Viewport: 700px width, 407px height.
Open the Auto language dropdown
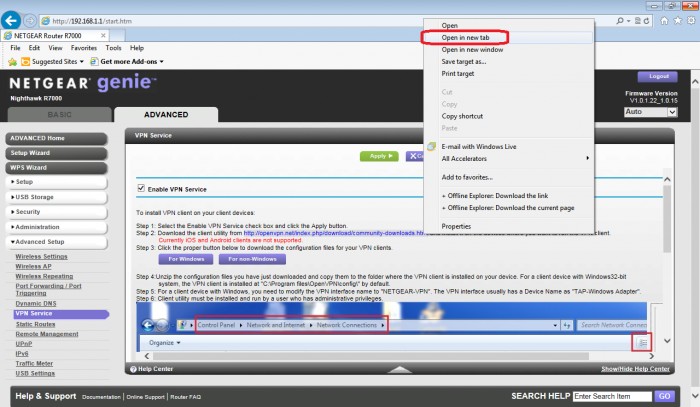650,112
